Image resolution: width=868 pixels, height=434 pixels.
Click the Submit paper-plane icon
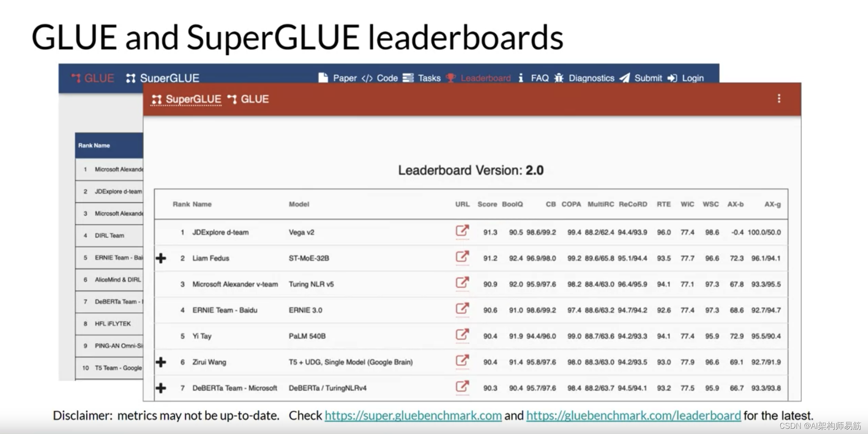click(625, 78)
